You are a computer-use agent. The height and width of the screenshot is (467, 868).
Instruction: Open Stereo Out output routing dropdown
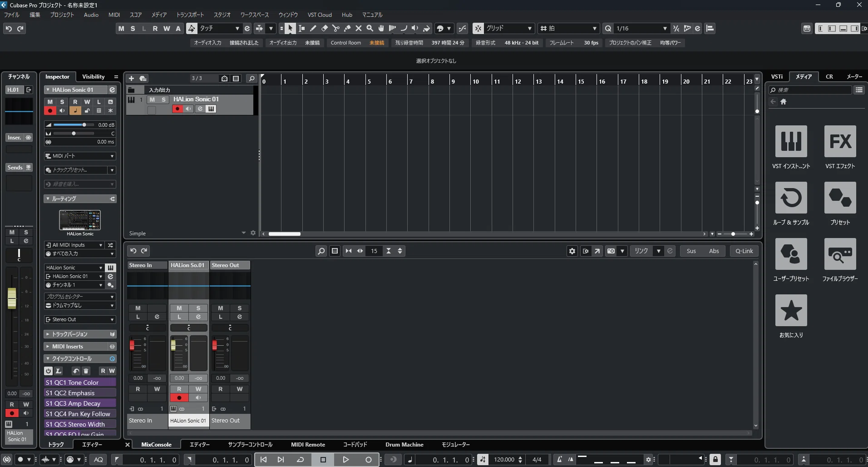click(x=80, y=319)
